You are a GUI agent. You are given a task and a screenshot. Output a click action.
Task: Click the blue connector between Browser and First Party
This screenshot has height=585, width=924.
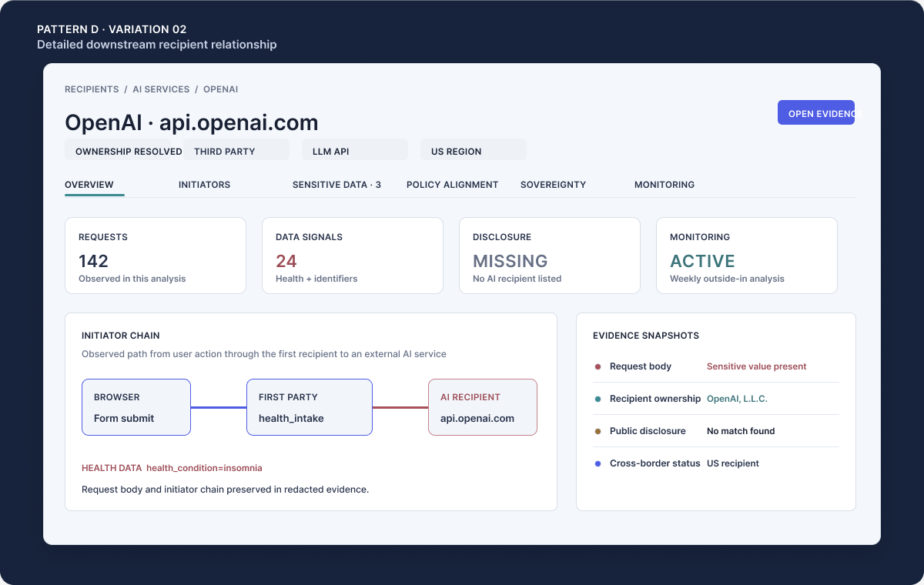(x=219, y=407)
